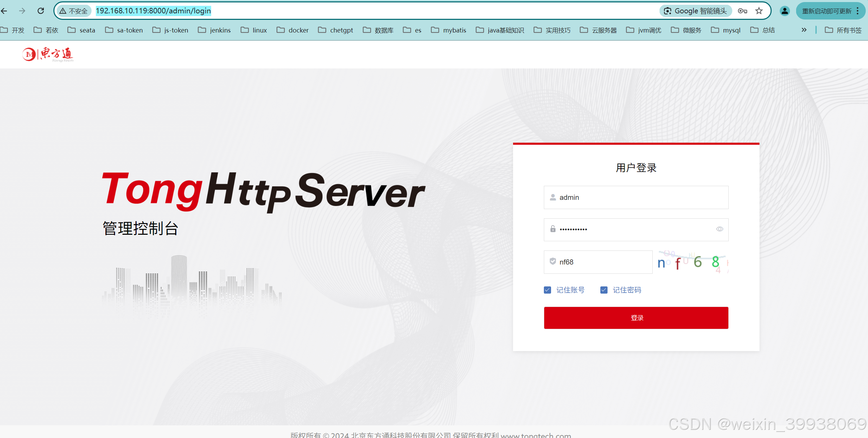Open the docker bookmark folder

point(293,30)
